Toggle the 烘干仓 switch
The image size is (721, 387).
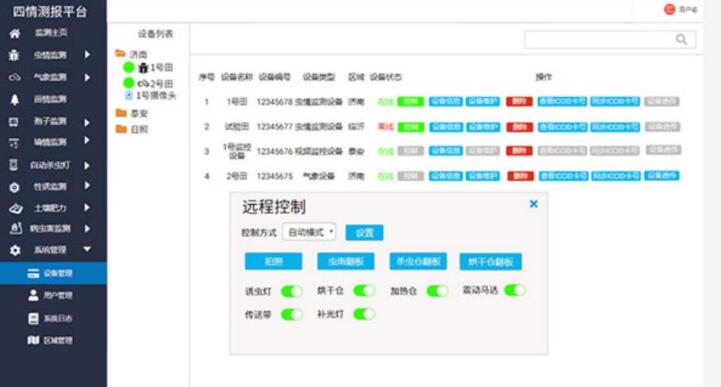364,290
